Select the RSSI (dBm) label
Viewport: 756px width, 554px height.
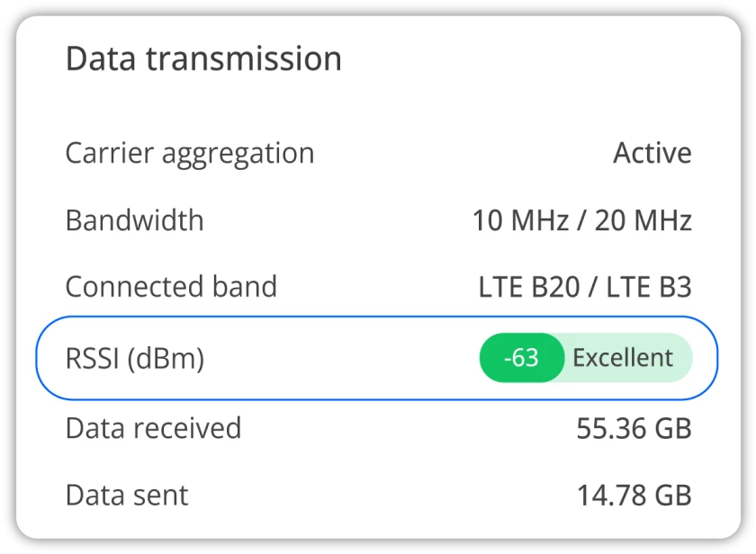click(135, 359)
